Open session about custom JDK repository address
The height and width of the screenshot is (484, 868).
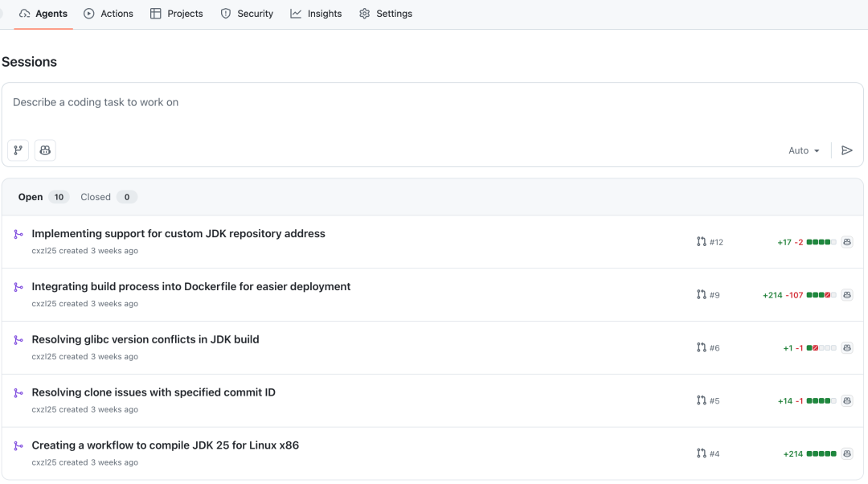point(178,234)
